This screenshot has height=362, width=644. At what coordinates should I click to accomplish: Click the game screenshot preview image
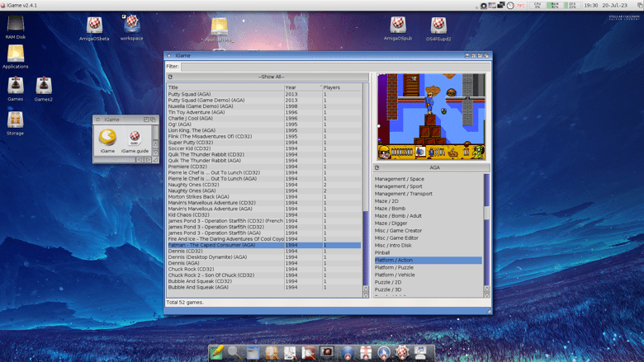(x=431, y=116)
